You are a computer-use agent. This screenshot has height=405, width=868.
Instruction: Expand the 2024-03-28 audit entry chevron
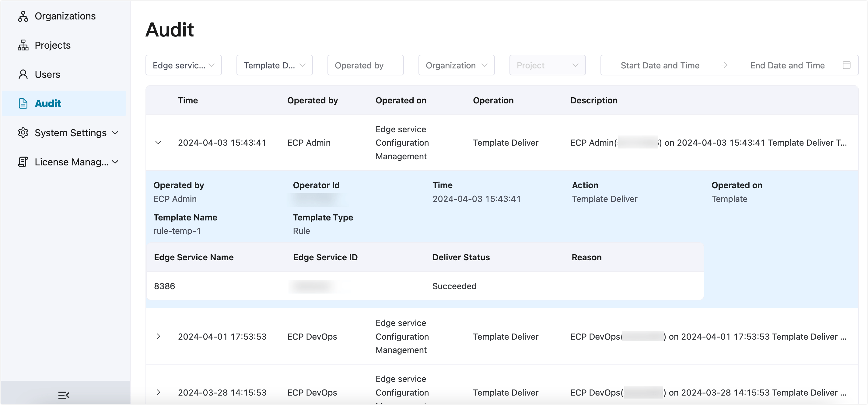click(x=158, y=392)
